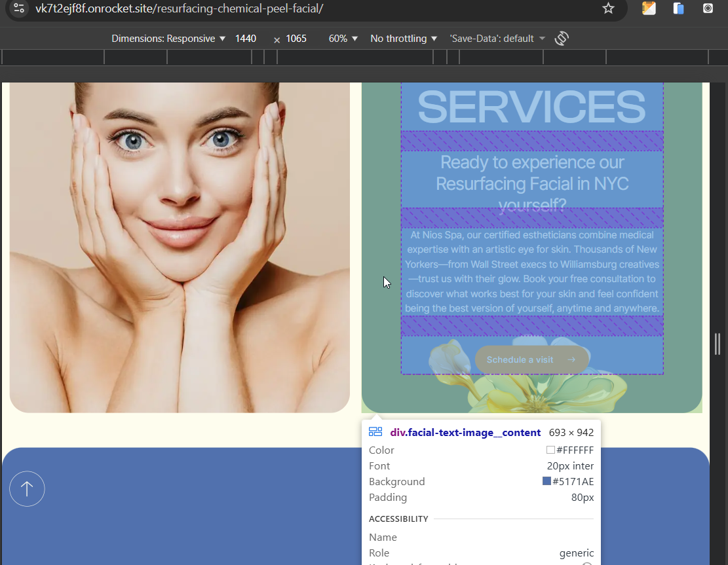
Task: Click the scroll-to-top arrow button
Action: click(x=27, y=488)
